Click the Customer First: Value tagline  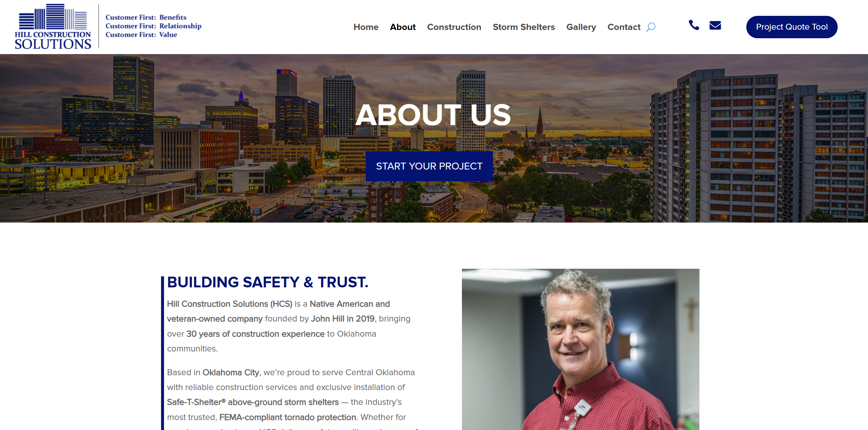(141, 34)
